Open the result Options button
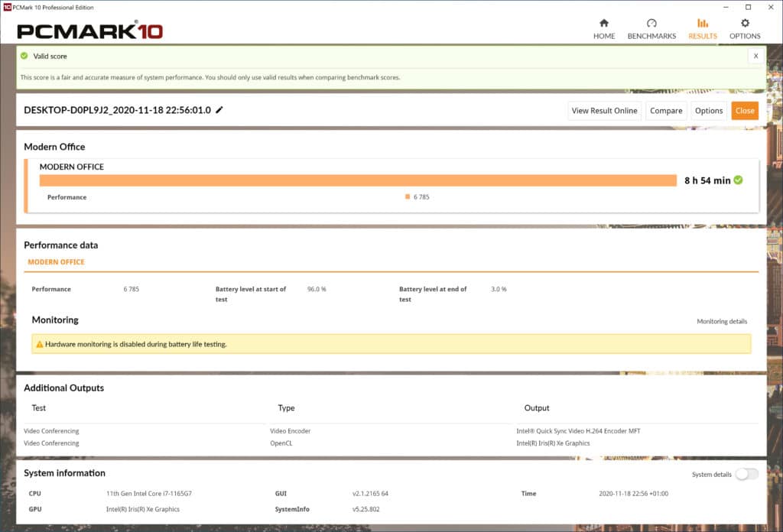Image resolution: width=783 pixels, height=532 pixels. click(709, 111)
